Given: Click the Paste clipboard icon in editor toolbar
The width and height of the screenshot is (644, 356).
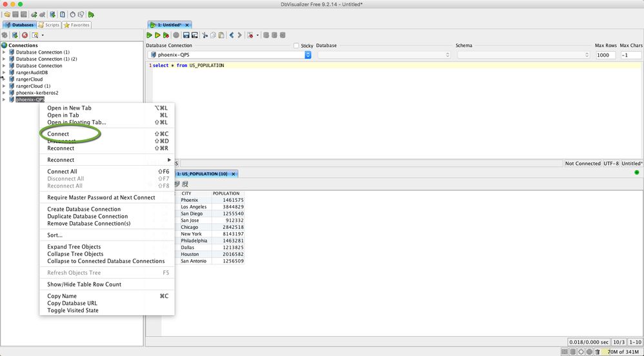Looking at the screenshot, I should coord(221,35).
